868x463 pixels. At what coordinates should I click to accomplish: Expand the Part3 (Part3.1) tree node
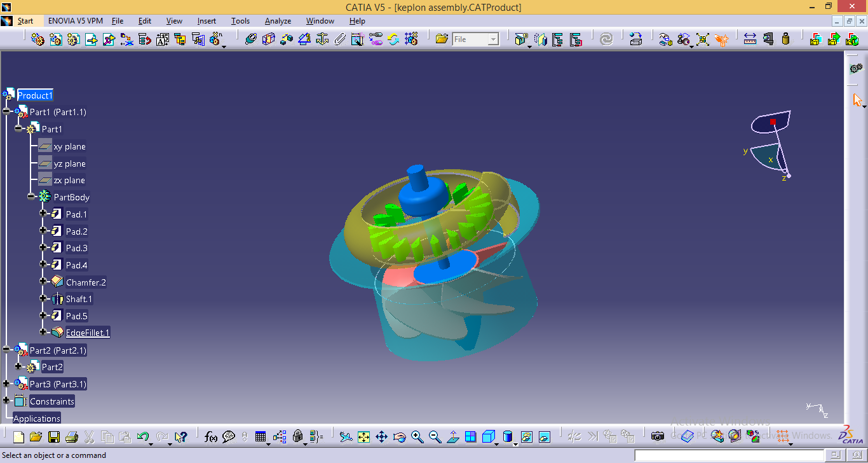pos(6,384)
